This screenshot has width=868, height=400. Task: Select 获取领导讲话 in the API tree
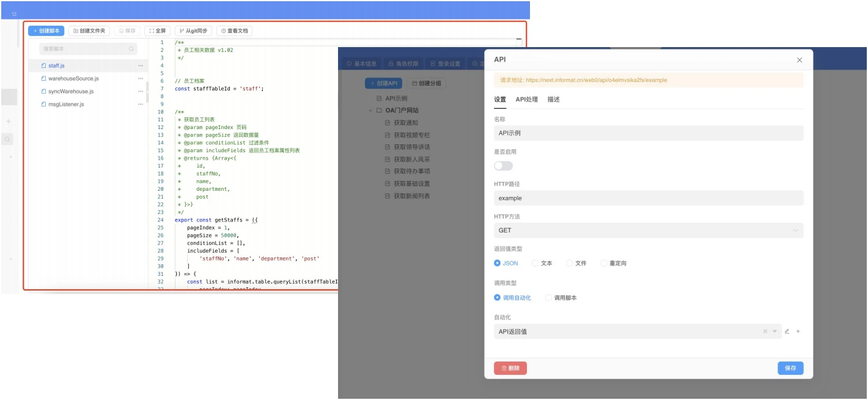point(411,147)
